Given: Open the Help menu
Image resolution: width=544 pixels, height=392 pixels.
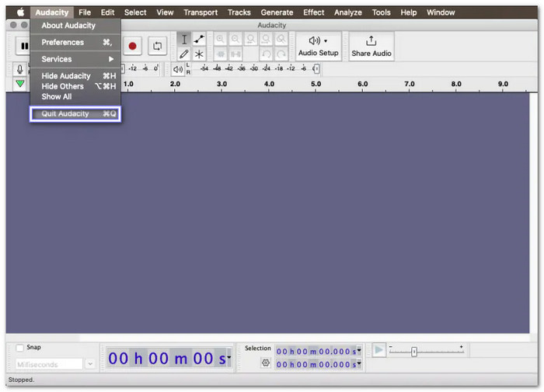Looking at the screenshot, I should tap(409, 12).
